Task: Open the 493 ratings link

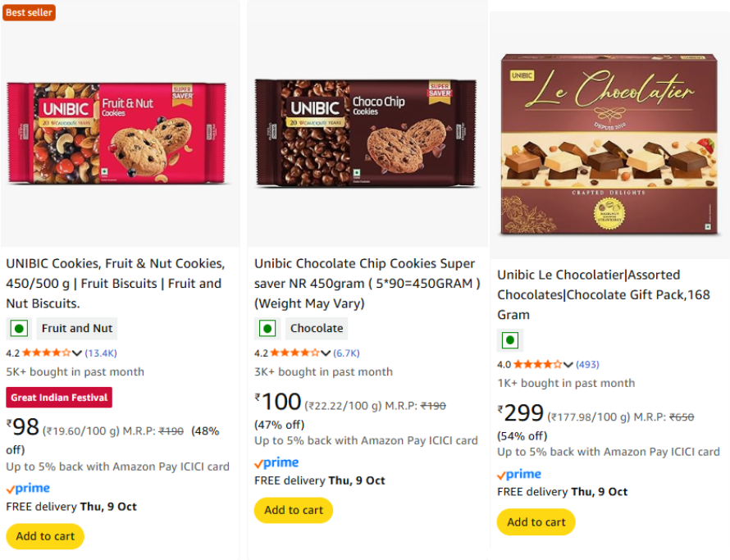Action: [x=587, y=365]
